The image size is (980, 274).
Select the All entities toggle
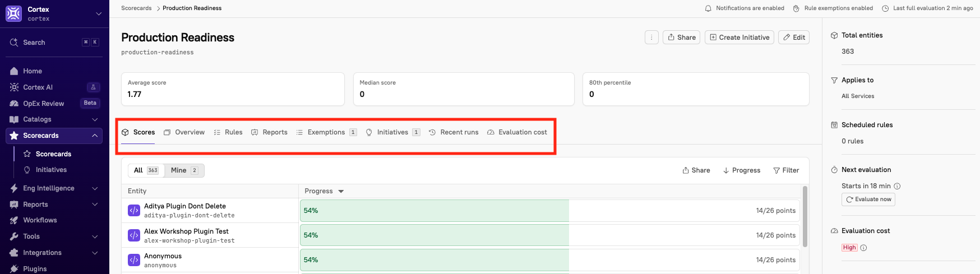click(146, 170)
